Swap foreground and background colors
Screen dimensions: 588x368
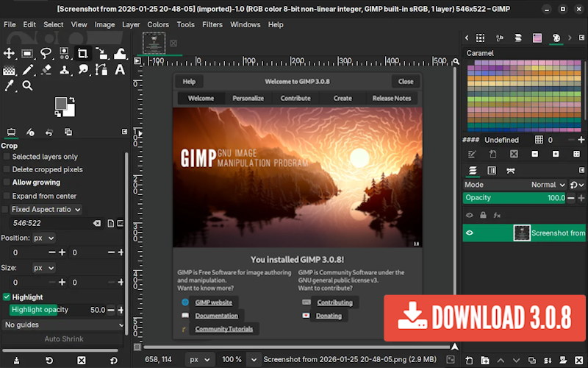(72, 100)
